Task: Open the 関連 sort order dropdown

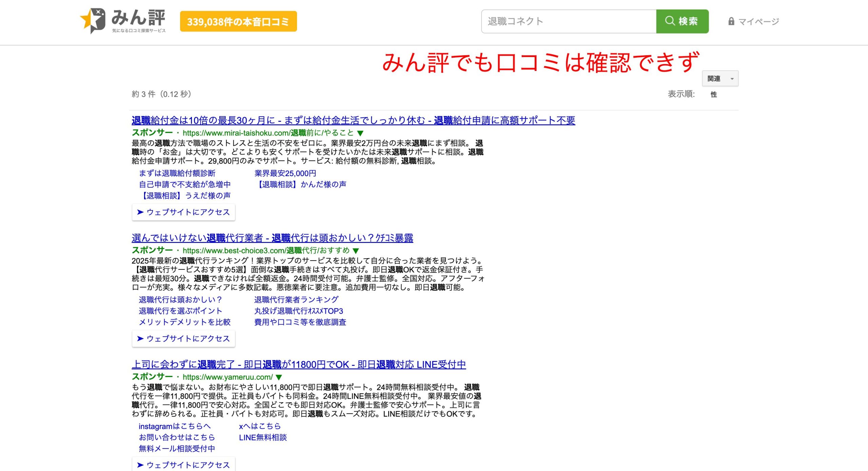Action: click(720, 78)
